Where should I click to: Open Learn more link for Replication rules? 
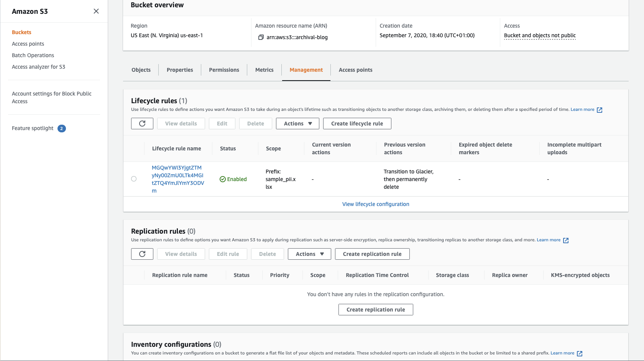point(549,240)
